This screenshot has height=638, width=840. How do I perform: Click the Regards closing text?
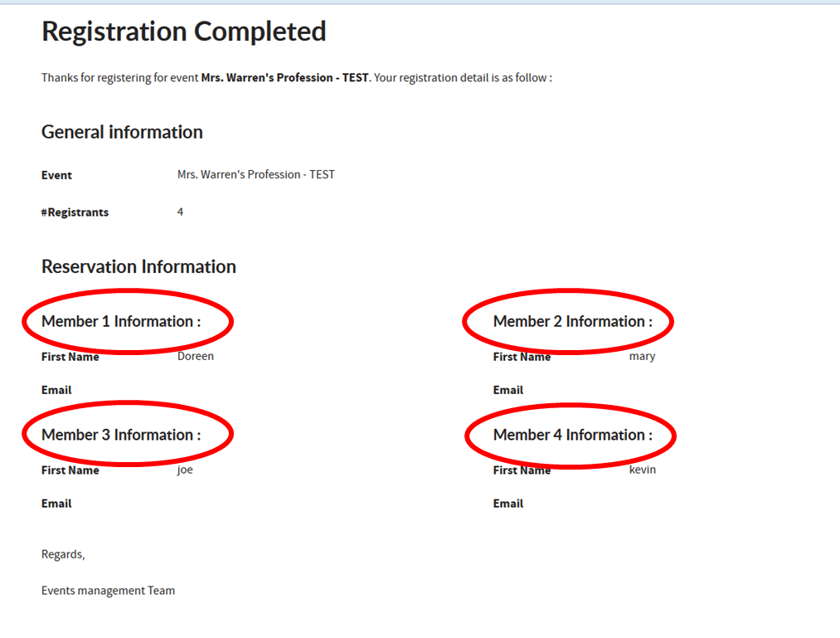[63, 554]
